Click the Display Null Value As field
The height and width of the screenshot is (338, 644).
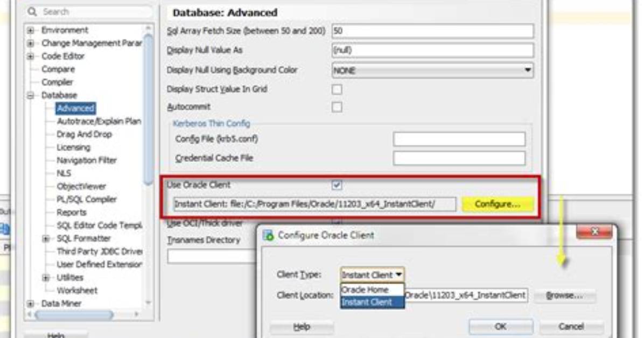point(433,50)
